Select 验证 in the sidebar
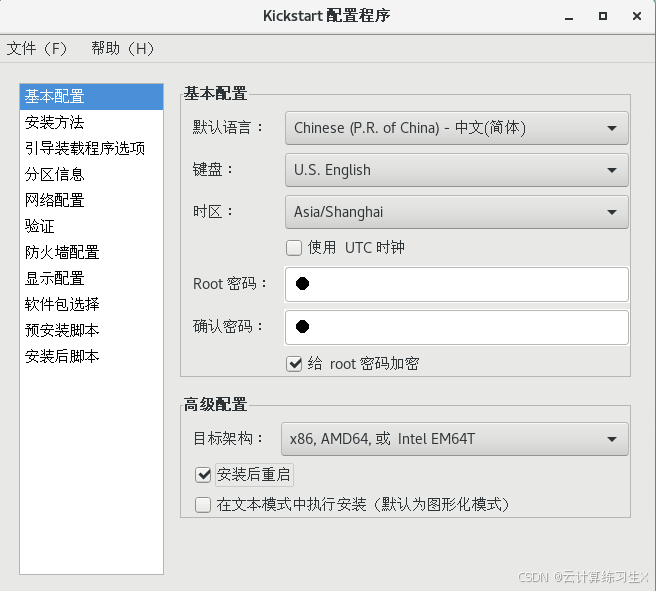This screenshot has width=656, height=591. (x=91, y=226)
